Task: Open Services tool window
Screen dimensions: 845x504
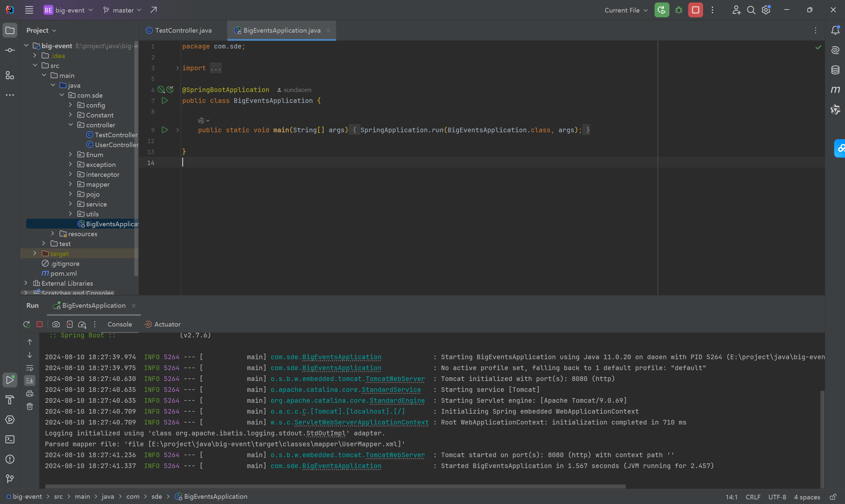Action: 10,420
